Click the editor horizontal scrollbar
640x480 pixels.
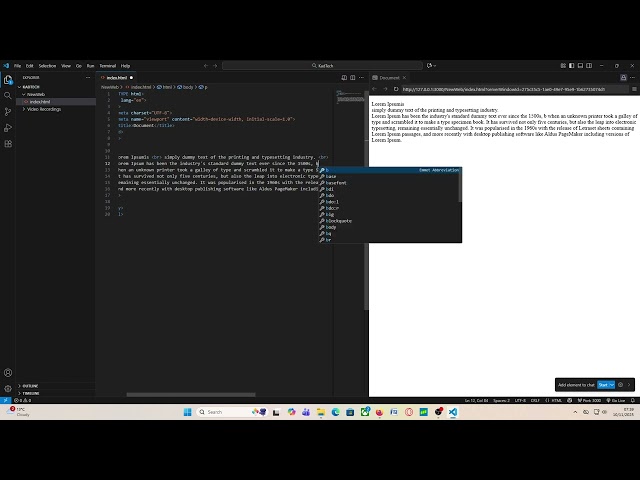[191, 395]
